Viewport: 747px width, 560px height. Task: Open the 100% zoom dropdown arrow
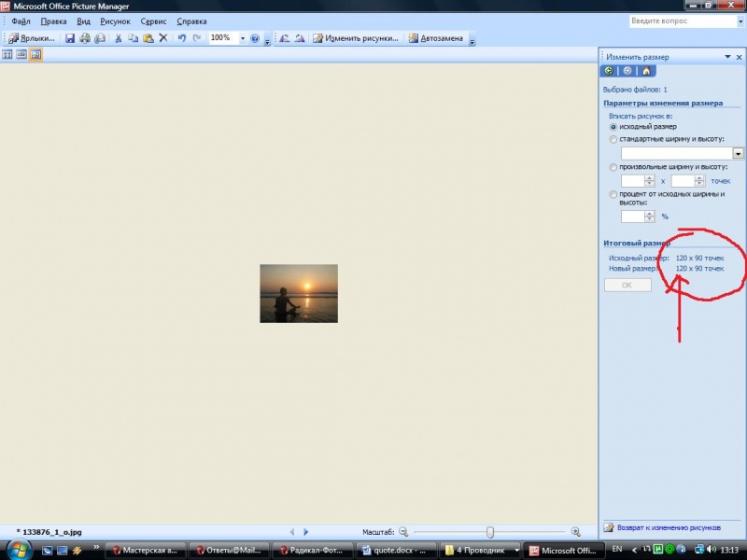click(x=243, y=38)
